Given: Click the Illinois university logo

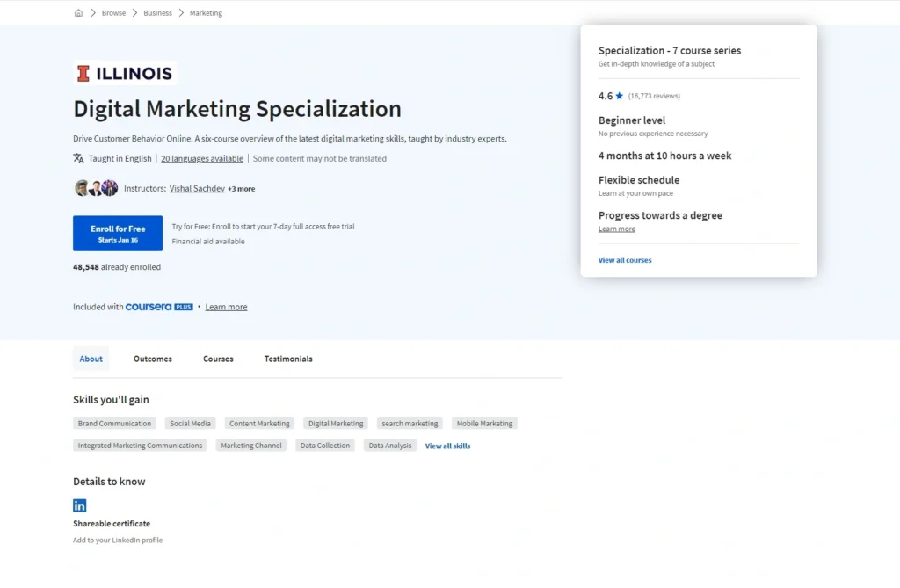Looking at the screenshot, I should click(125, 73).
